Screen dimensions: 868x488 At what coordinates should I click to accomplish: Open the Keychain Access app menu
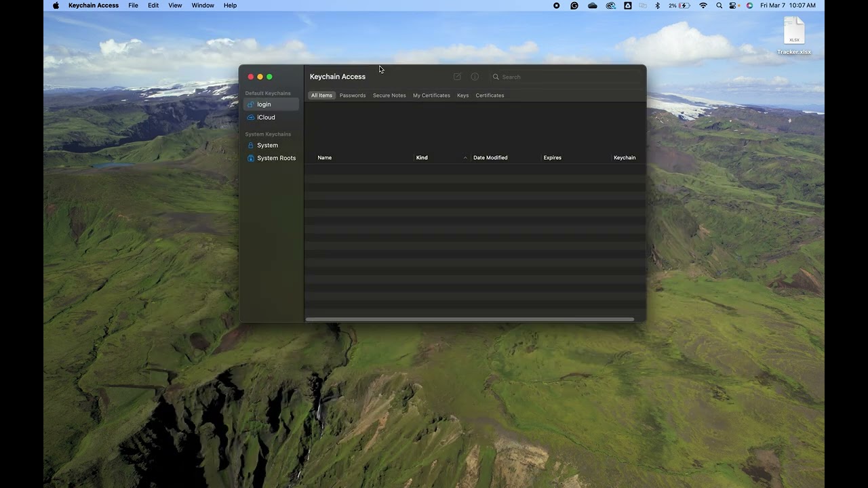click(x=94, y=5)
